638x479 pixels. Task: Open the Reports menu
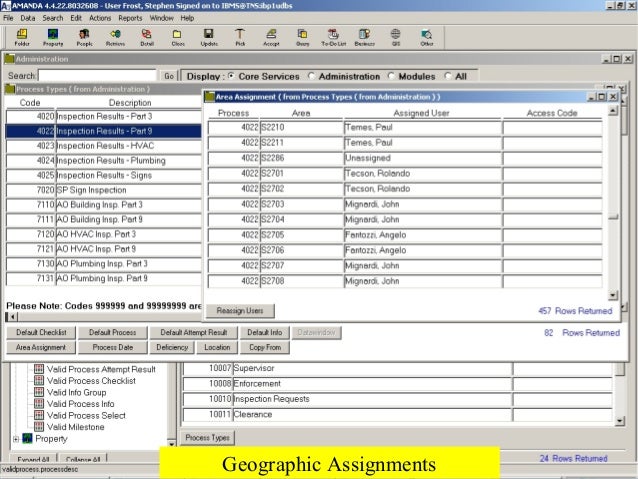pos(130,19)
